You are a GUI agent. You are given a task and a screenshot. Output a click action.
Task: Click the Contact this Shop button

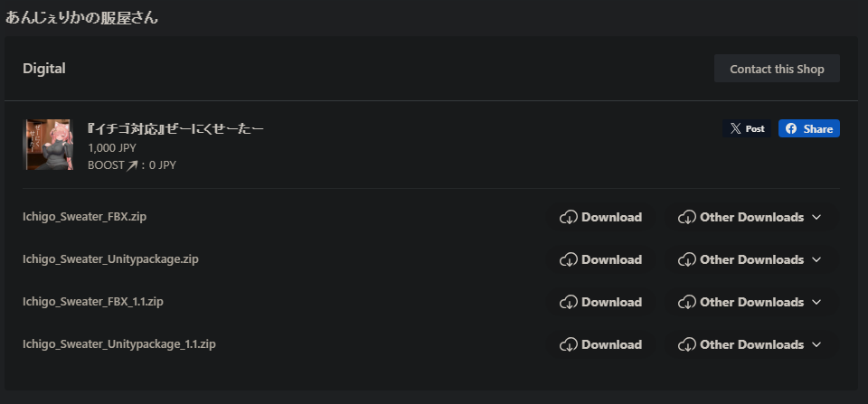click(x=777, y=69)
